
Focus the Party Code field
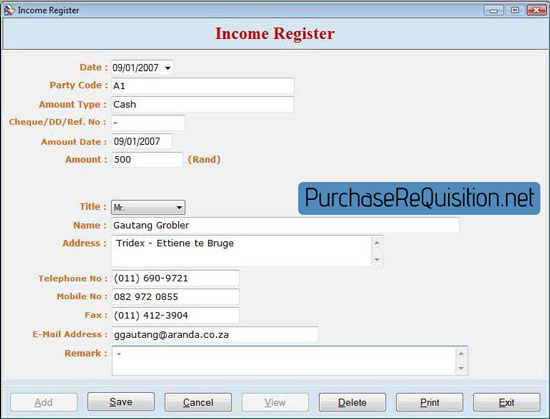tap(203, 86)
